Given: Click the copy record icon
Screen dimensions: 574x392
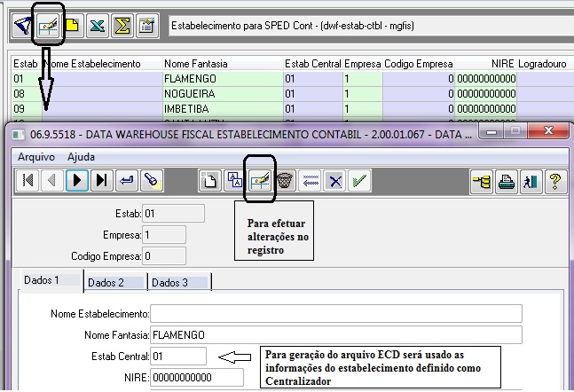Looking at the screenshot, I should tap(234, 180).
